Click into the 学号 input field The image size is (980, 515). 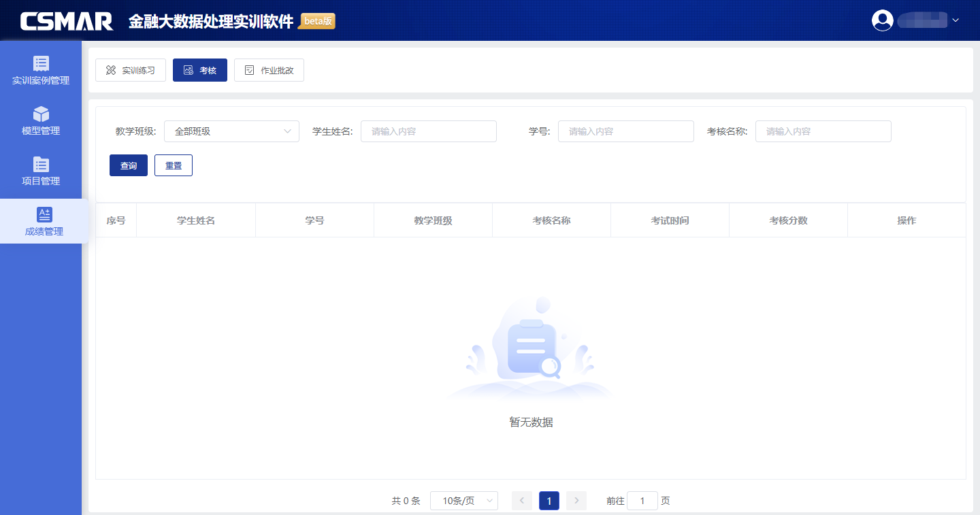[625, 131]
